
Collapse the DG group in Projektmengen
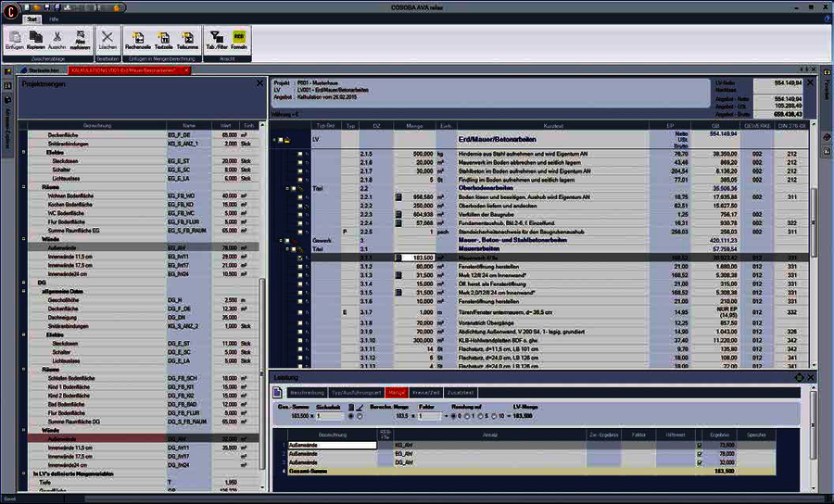pyautogui.click(x=23, y=283)
